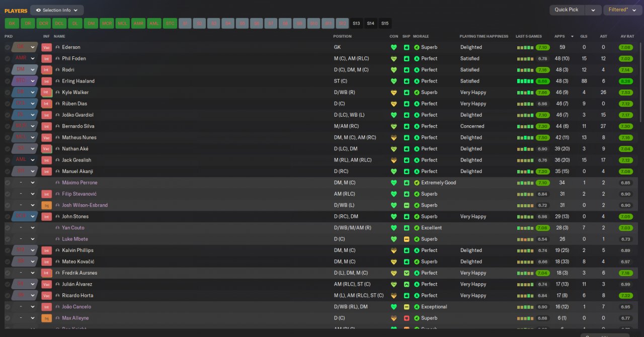Sort the table by AV RAT column
The width and height of the screenshot is (644, 337).
coord(627,36)
